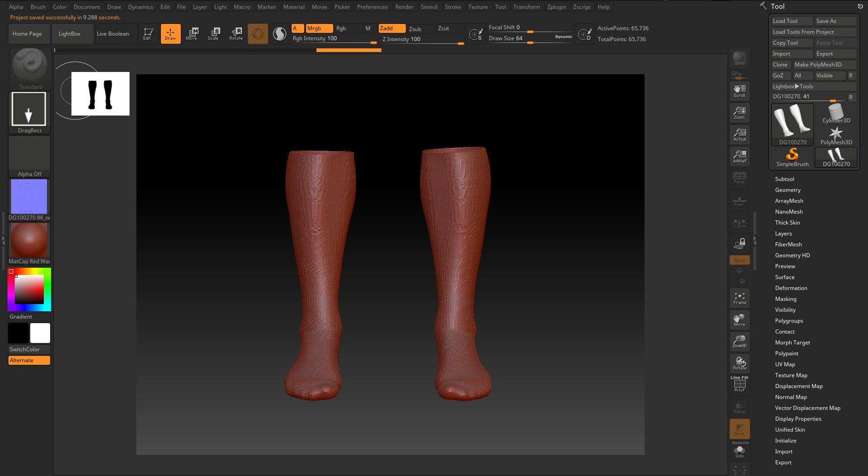Activate the Edit mode icon
This screenshot has height=476, width=868.
point(148,34)
